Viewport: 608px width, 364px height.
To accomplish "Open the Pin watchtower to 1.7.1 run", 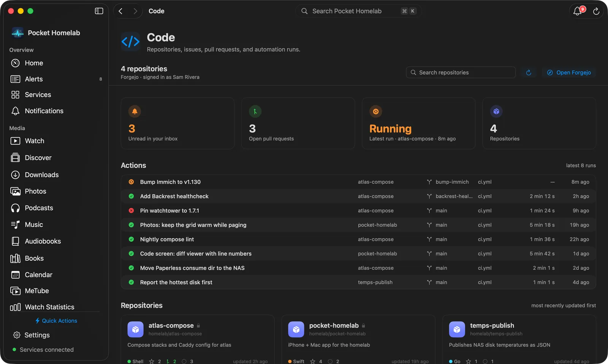I will [x=358, y=211].
